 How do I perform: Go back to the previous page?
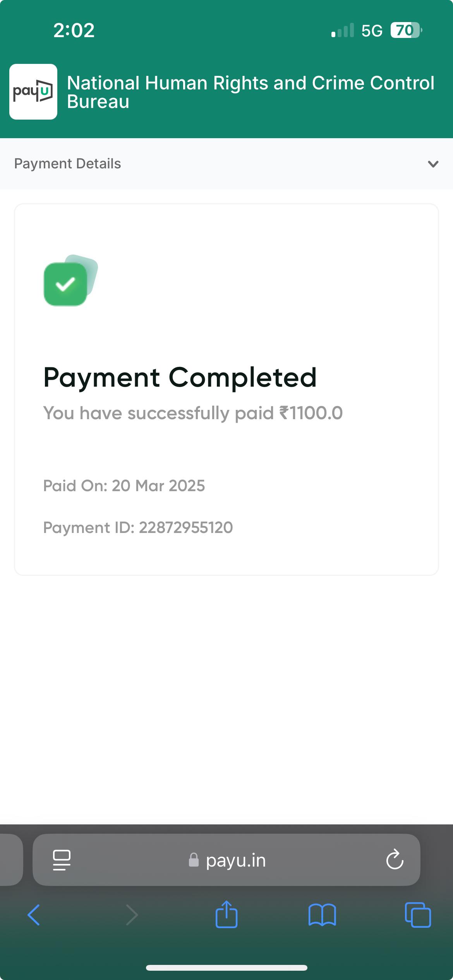[34, 915]
